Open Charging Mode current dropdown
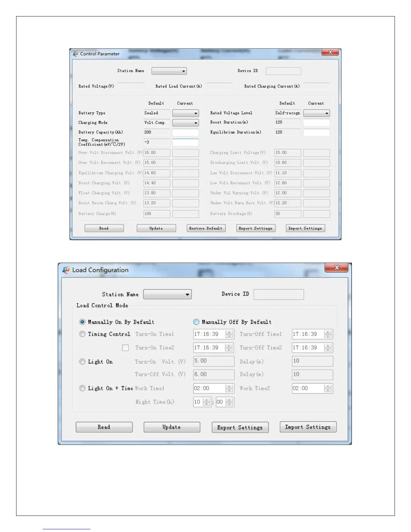Image resolution: width=411 pixels, height=532 pixels. (186, 123)
